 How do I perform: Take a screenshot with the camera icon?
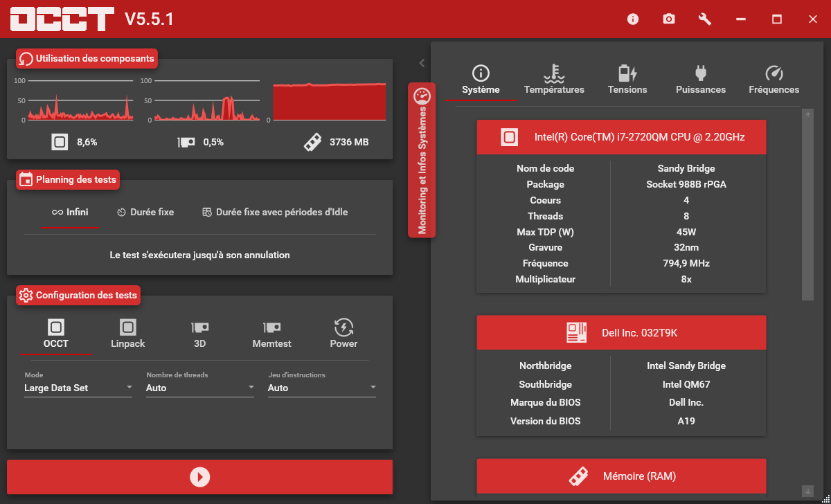pos(669,19)
